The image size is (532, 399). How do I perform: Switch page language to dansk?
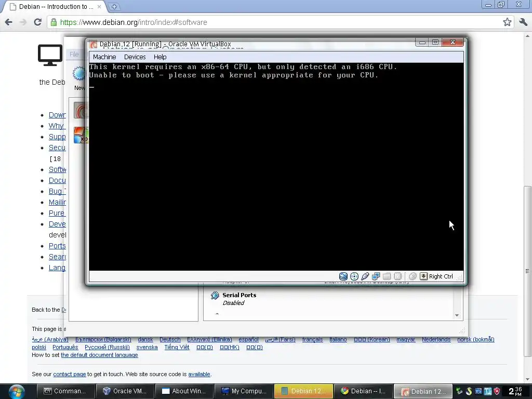pyautogui.click(x=145, y=339)
